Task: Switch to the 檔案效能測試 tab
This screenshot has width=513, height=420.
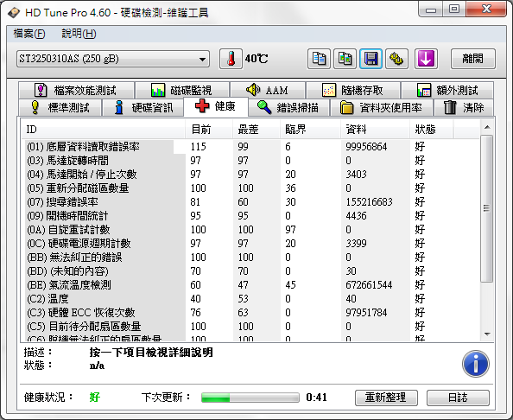Action: [x=76, y=90]
